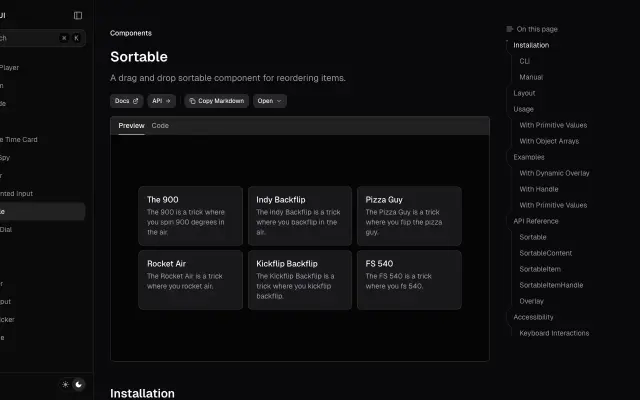Jump to Accessibility section link

(x=533, y=317)
